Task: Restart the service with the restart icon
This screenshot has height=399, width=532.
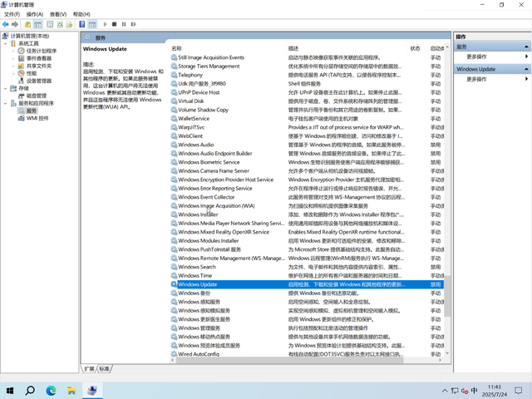Action: point(133,24)
